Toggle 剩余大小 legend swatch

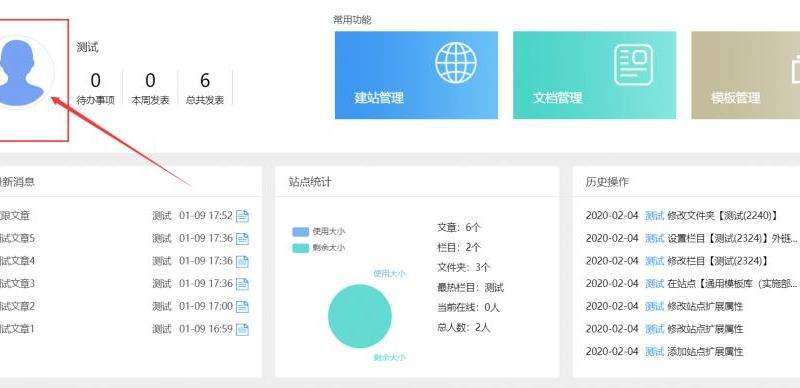301,248
